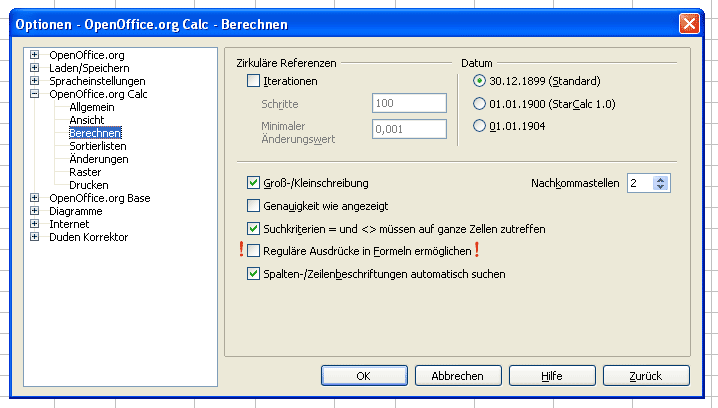The width and height of the screenshot is (718, 408).
Task: Select the Berechnen tree entry
Action: (95, 133)
